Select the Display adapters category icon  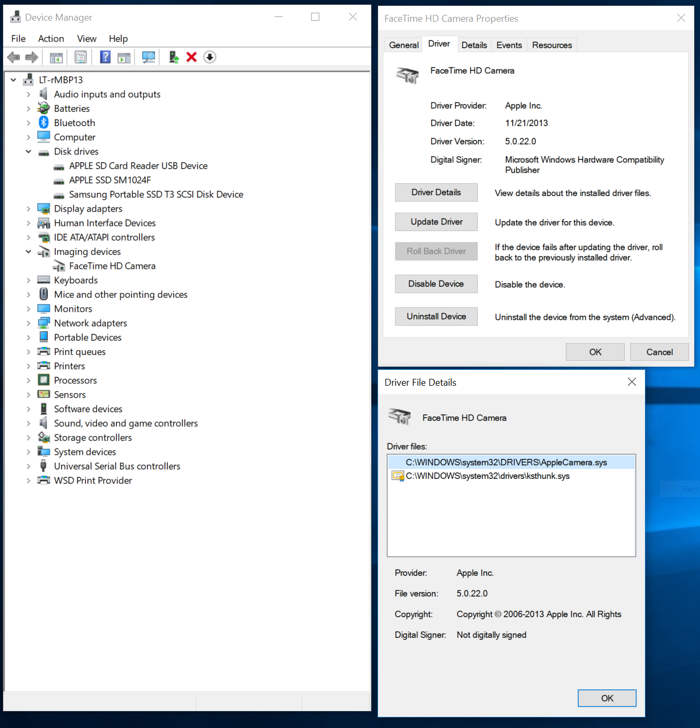43,208
